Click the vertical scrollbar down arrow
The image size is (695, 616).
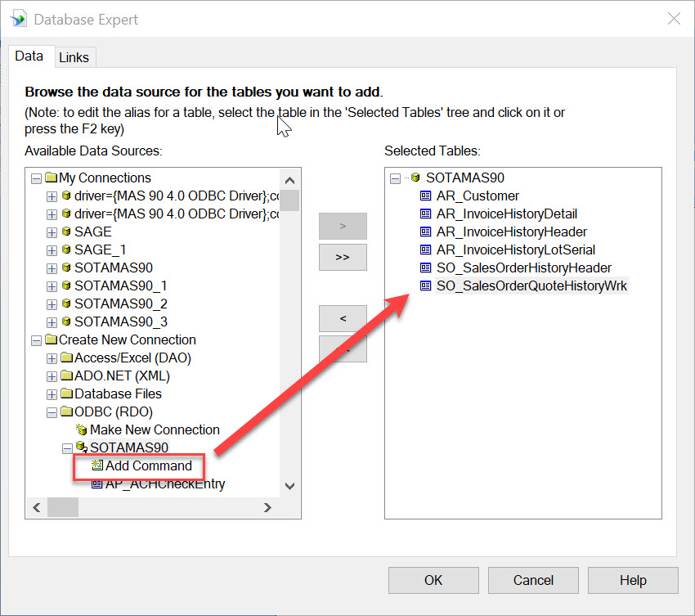click(x=290, y=486)
